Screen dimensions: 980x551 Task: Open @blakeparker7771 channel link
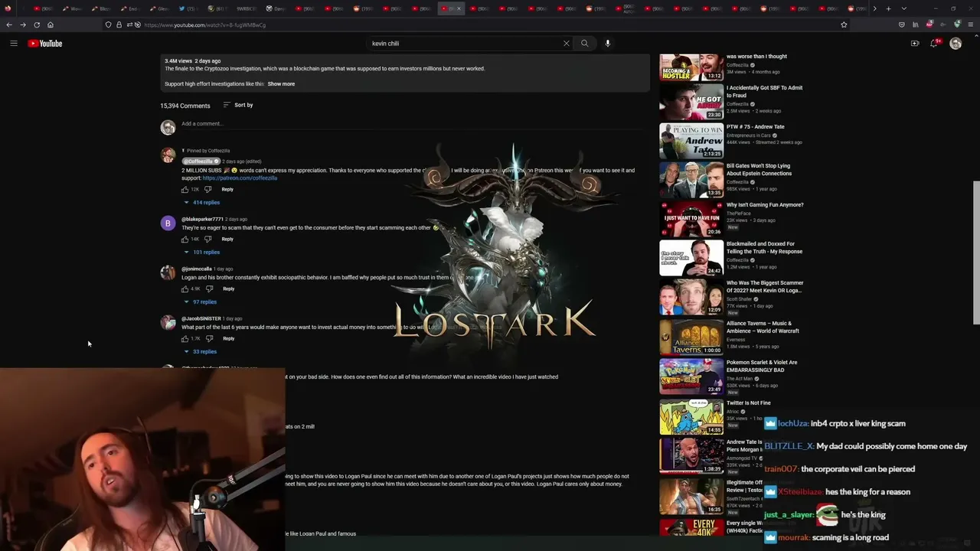202,219
